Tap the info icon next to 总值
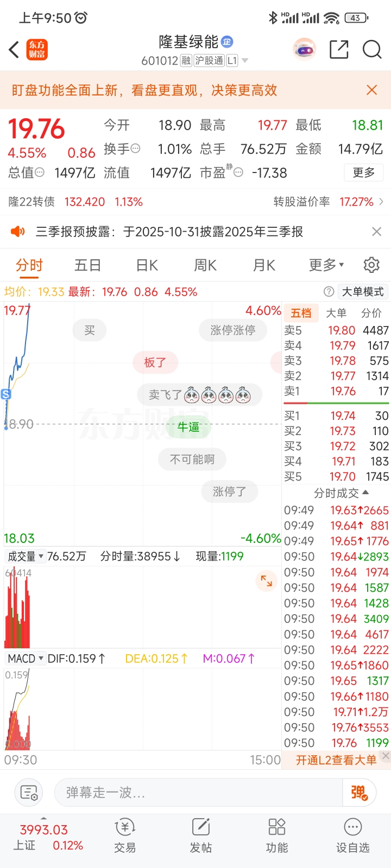Screen dimensions: 391x868 click(x=40, y=172)
